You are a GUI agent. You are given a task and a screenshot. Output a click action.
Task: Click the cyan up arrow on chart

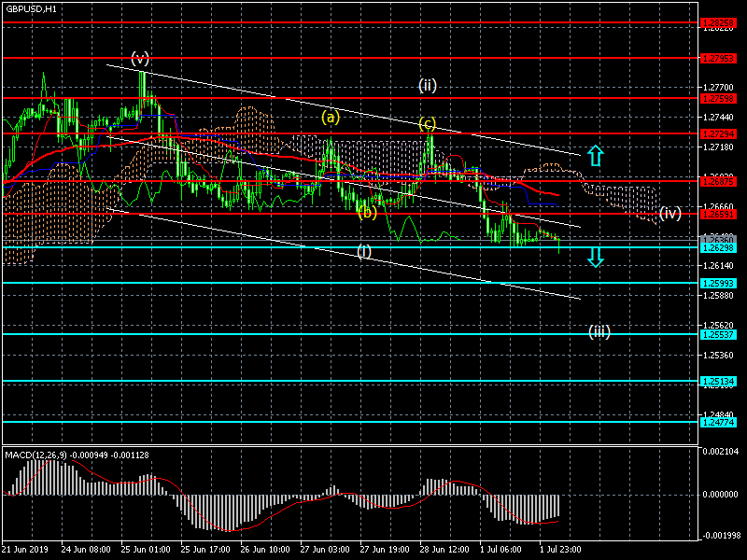(x=595, y=155)
